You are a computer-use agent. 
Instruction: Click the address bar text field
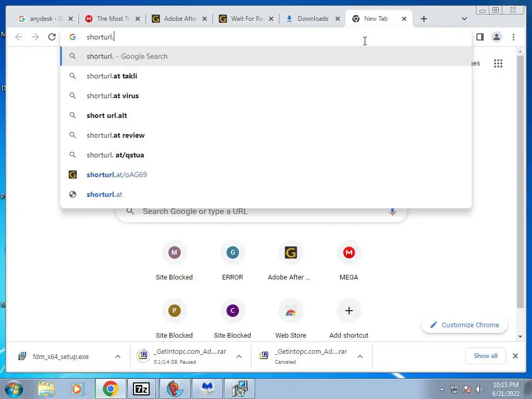point(266,37)
